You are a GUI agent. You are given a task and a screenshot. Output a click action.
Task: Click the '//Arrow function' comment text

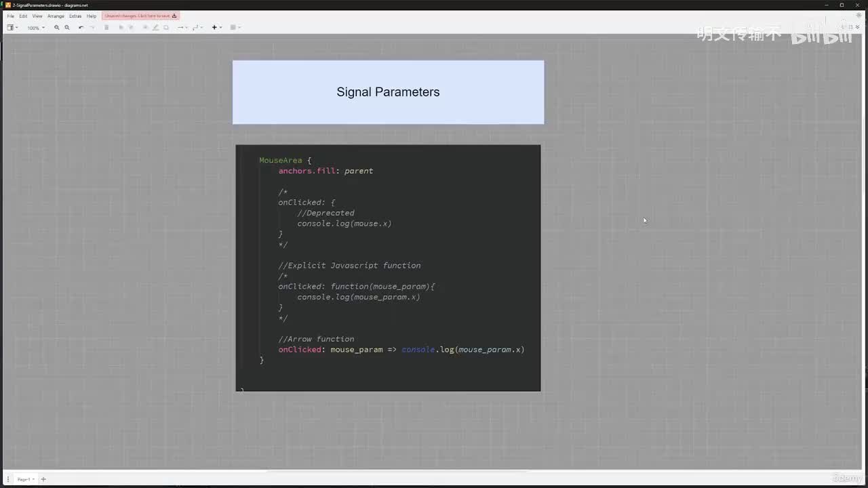[x=316, y=339]
